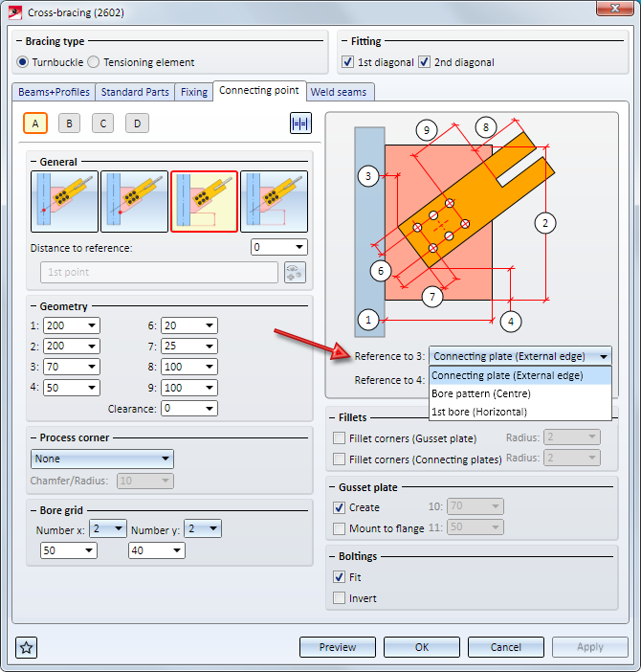Choose third highlighted General variant thumbnail
This screenshot has height=672, width=641.
[204, 201]
